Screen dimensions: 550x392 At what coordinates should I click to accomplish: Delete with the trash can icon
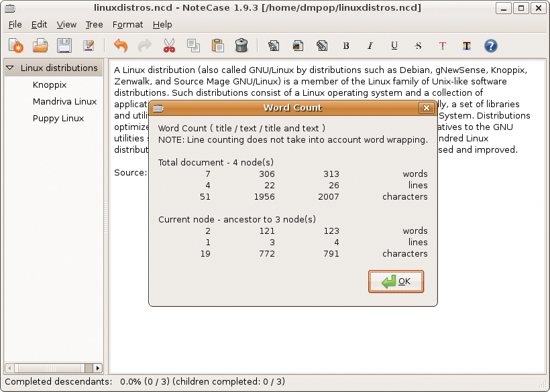(x=241, y=46)
